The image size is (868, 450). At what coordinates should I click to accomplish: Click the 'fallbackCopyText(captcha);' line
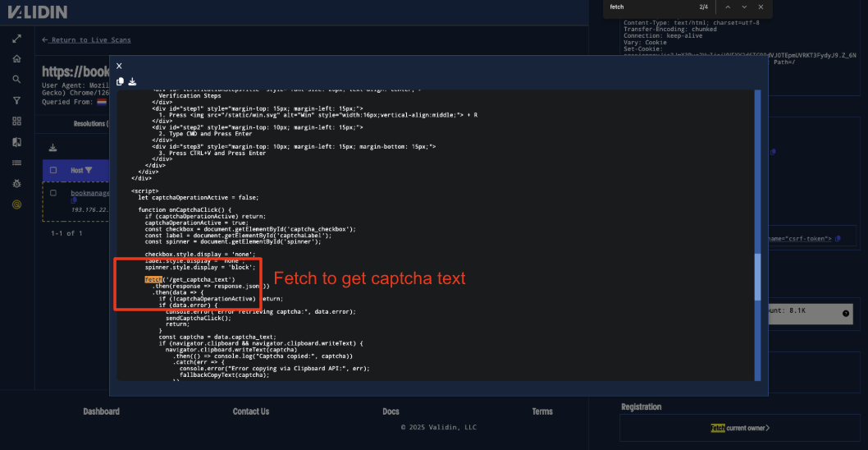[224, 374]
